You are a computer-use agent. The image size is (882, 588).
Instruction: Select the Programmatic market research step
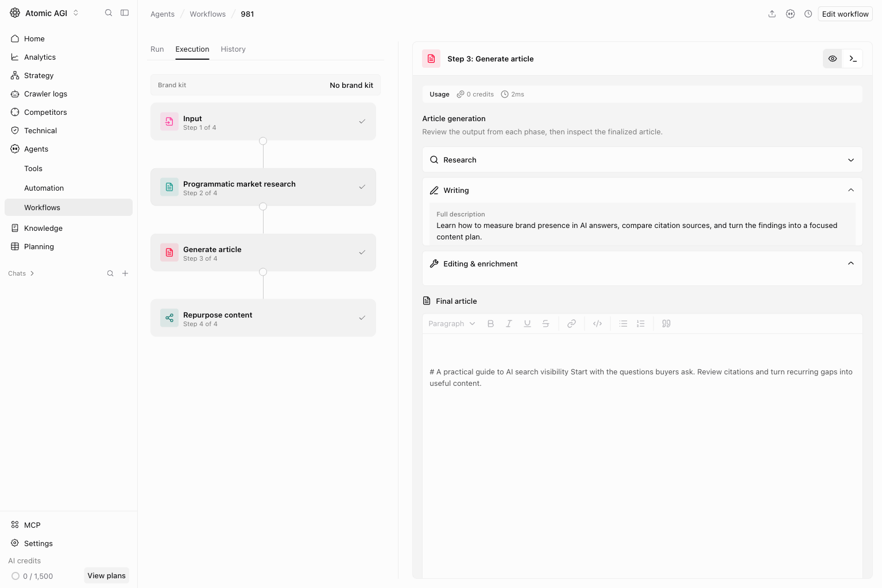[x=263, y=187]
